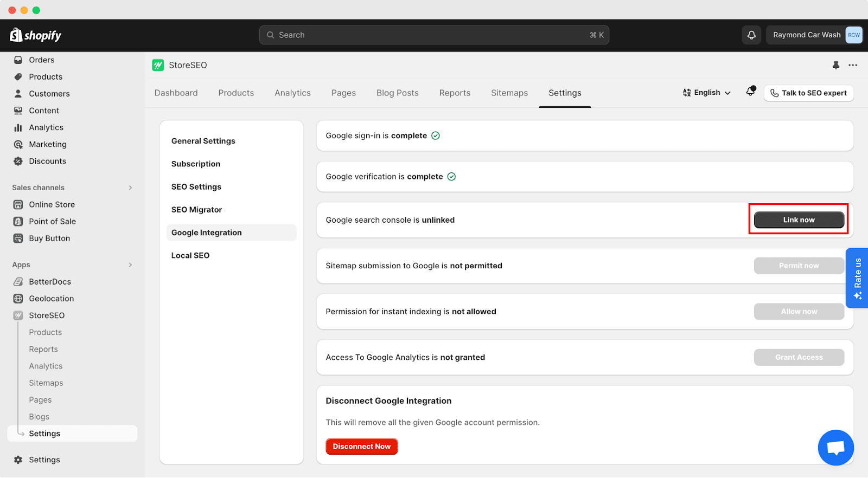The width and height of the screenshot is (868, 478).
Task: Open General Settings
Action: click(x=203, y=141)
